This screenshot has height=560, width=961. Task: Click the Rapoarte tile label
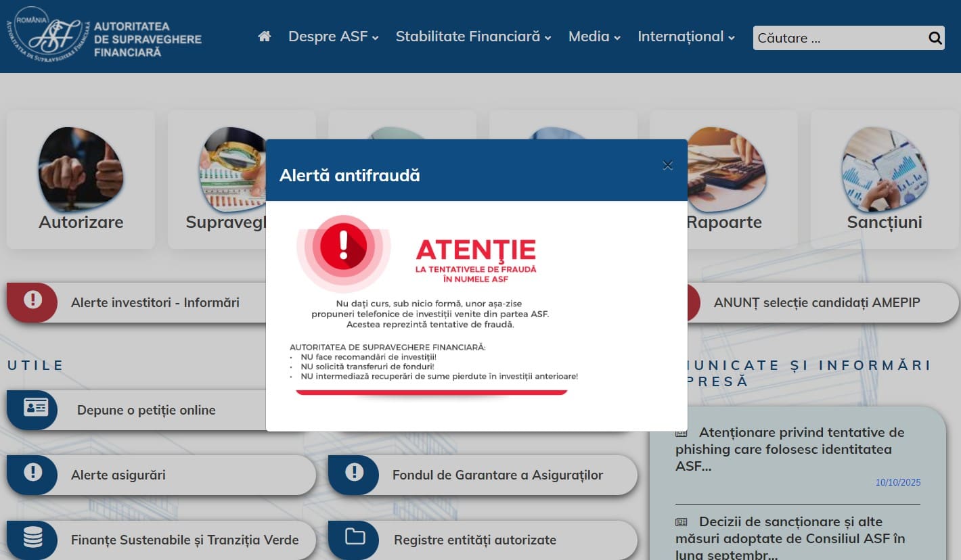pyautogui.click(x=724, y=222)
